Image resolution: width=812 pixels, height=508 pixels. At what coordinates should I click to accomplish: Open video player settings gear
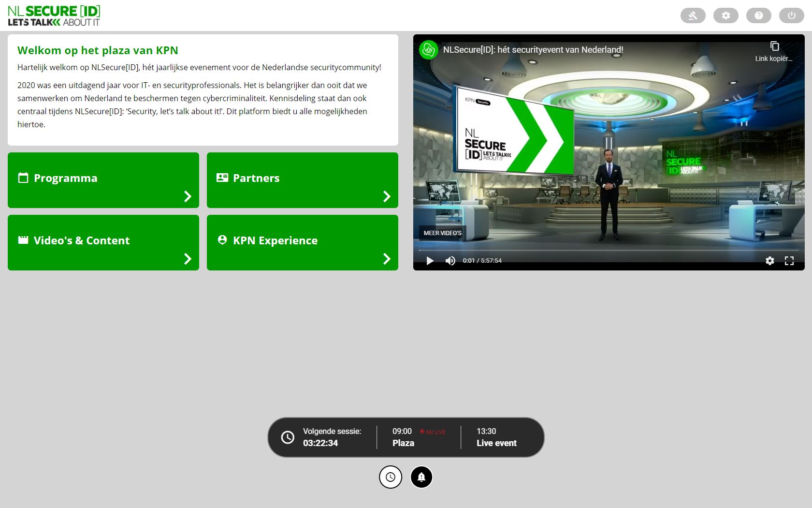(770, 261)
